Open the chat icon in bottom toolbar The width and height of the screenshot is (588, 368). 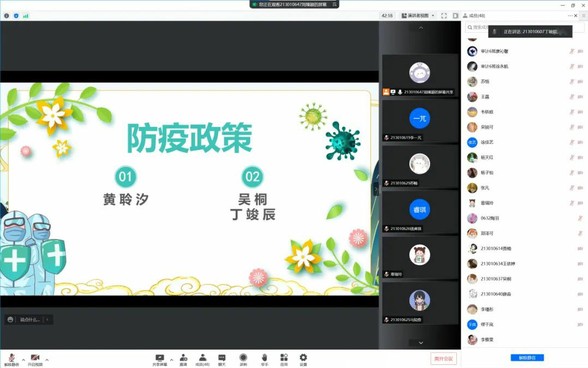point(222,359)
